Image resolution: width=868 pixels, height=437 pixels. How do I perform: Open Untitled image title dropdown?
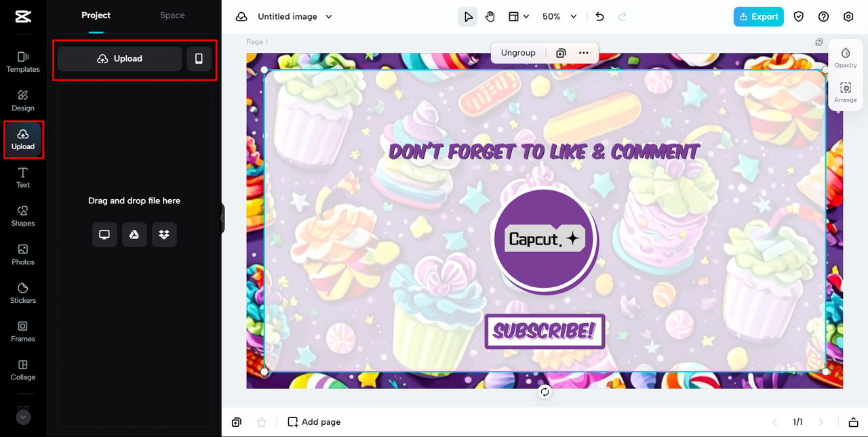294,17
